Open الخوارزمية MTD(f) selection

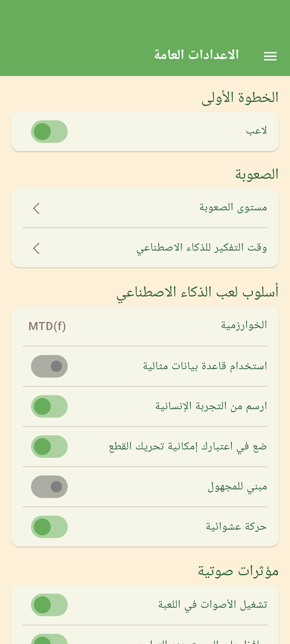tap(47, 326)
